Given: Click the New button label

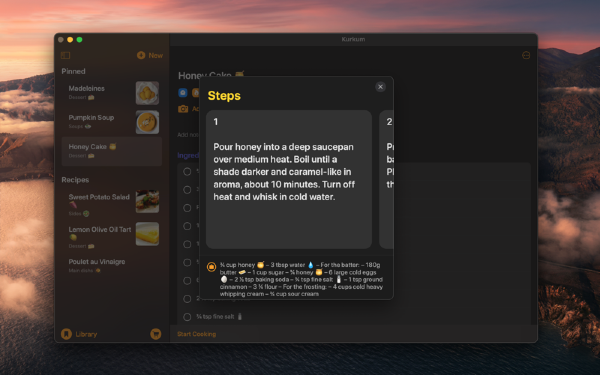Looking at the screenshot, I should pos(156,55).
